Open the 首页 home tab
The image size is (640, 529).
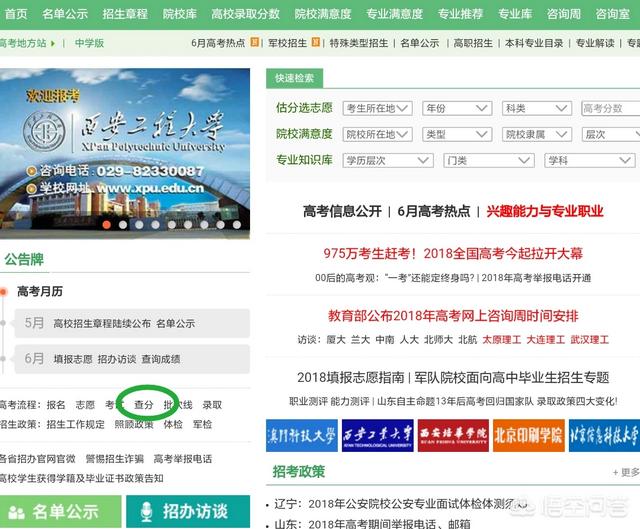16,14
